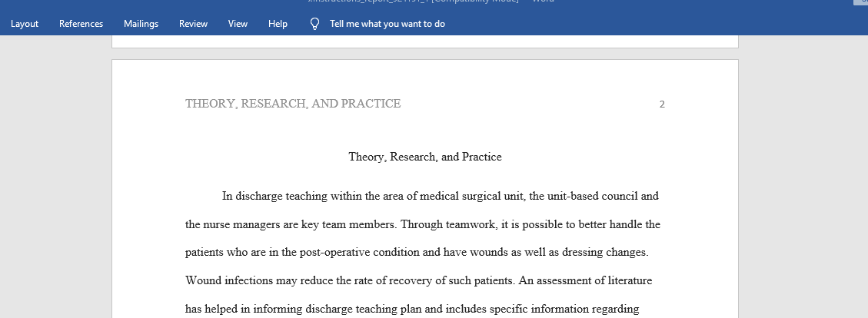This screenshot has height=318, width=868.
Task: Open the Layout ribbon tab
Action: click(x=25, y=24)
